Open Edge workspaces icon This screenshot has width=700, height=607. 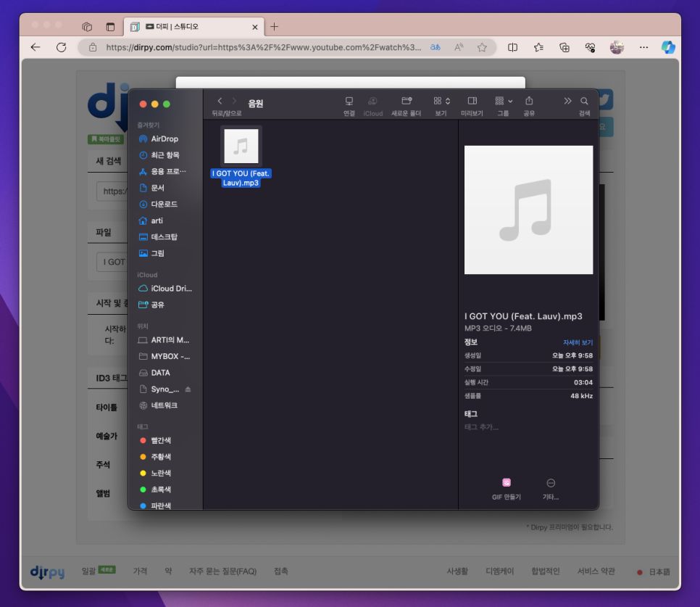(87, 27)
